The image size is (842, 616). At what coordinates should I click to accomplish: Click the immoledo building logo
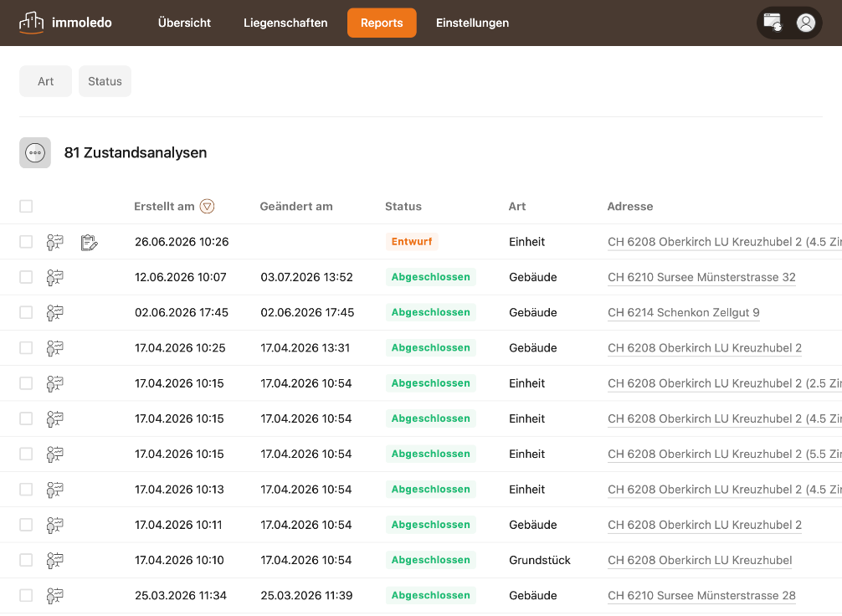31,23
